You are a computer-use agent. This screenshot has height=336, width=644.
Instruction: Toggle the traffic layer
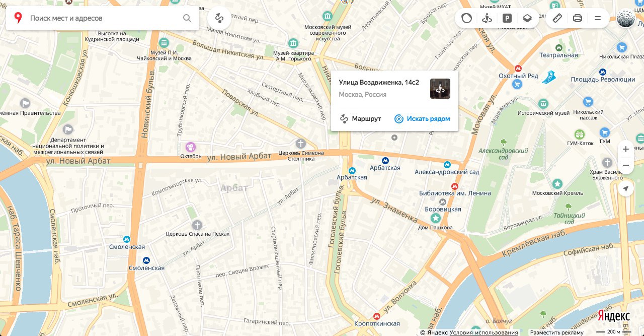(x=467, y=19)
